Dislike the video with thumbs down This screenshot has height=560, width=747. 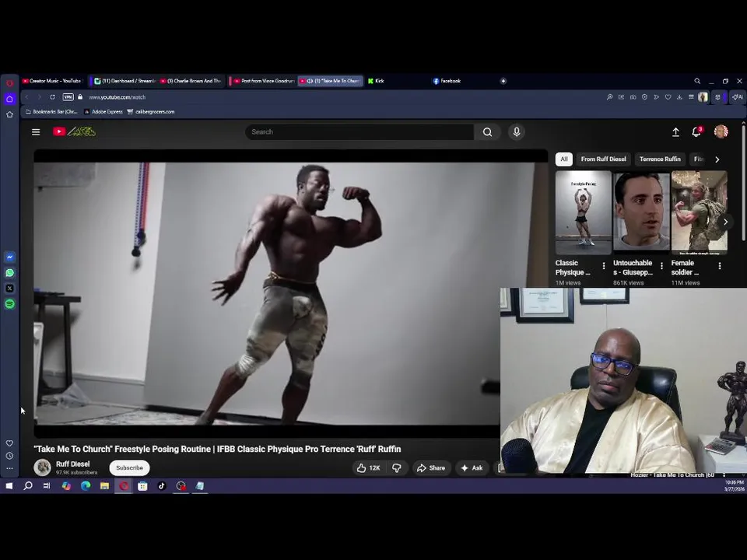396,468
